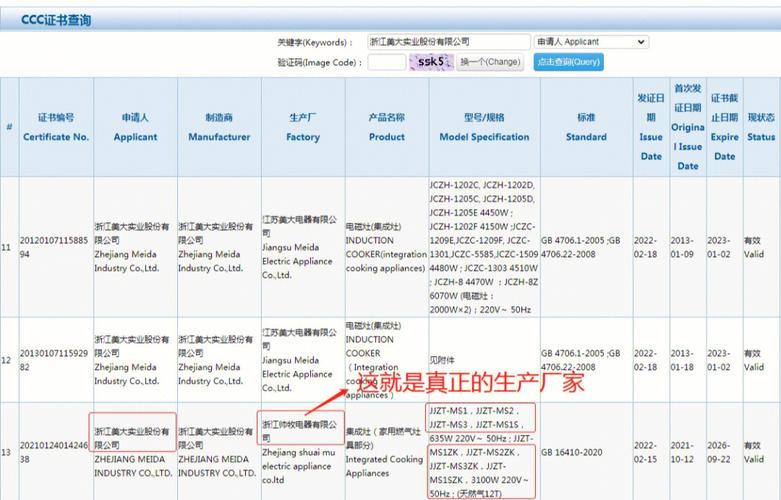
Task: Click the Image Code input box
Action: tap(387, 62)
